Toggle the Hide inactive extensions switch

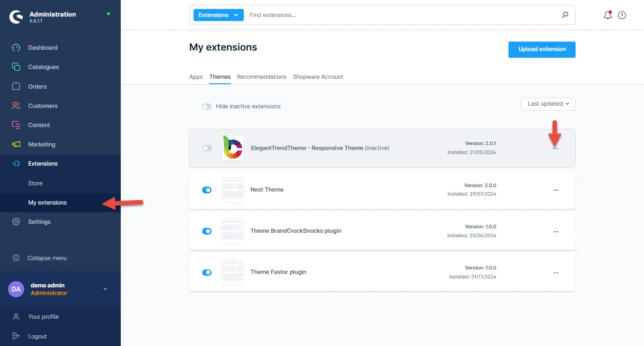[x=207, y=107]
